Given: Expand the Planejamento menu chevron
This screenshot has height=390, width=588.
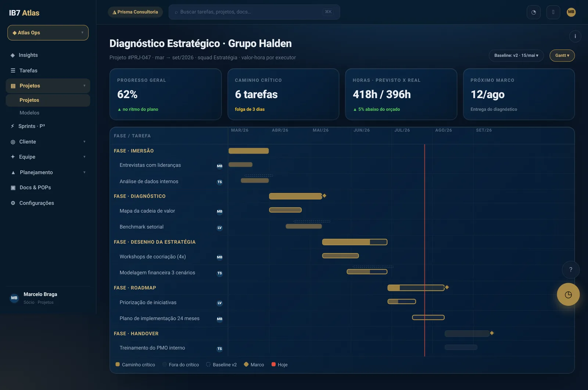Looking at the screenshot, I should point(84,172).
